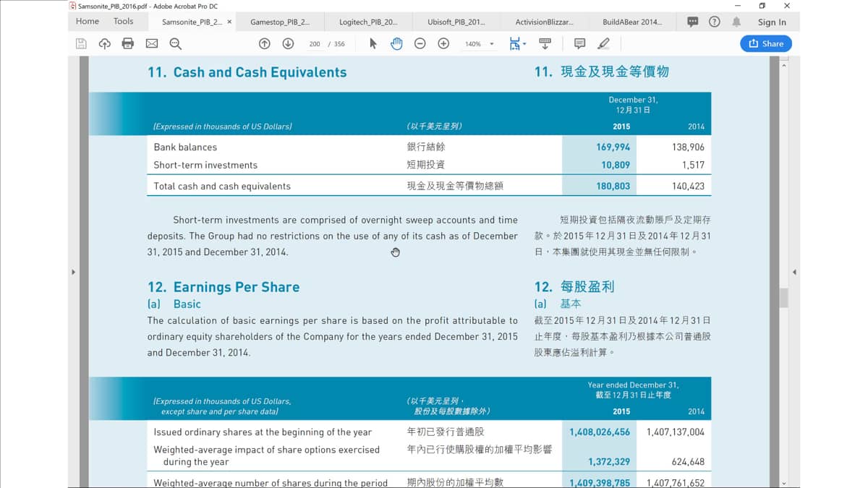The width and height of the screenshot is (868, 488).
Task: Select the highlighter pen tool
Action: (604, 43)
